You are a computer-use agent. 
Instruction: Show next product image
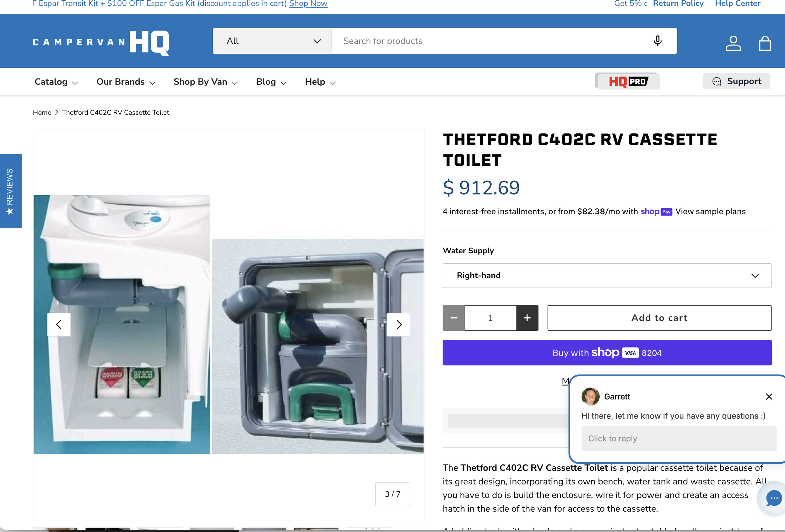(x=398, y=325)
